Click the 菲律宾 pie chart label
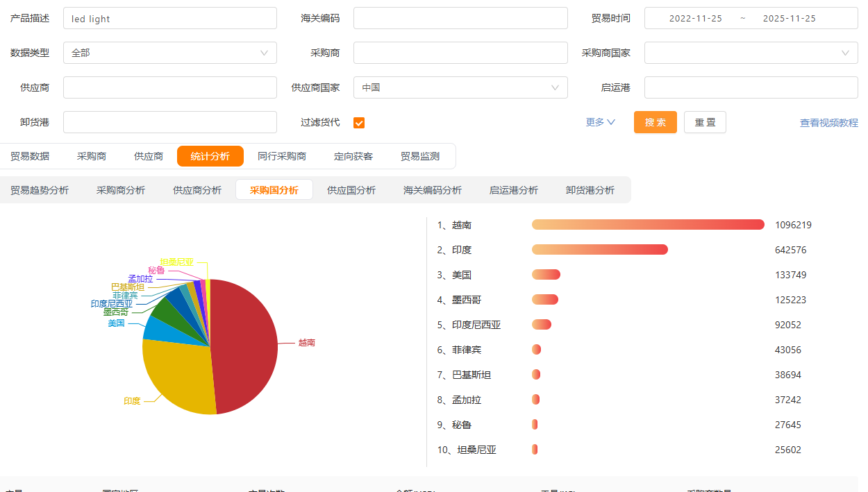 tap(126, 295)
